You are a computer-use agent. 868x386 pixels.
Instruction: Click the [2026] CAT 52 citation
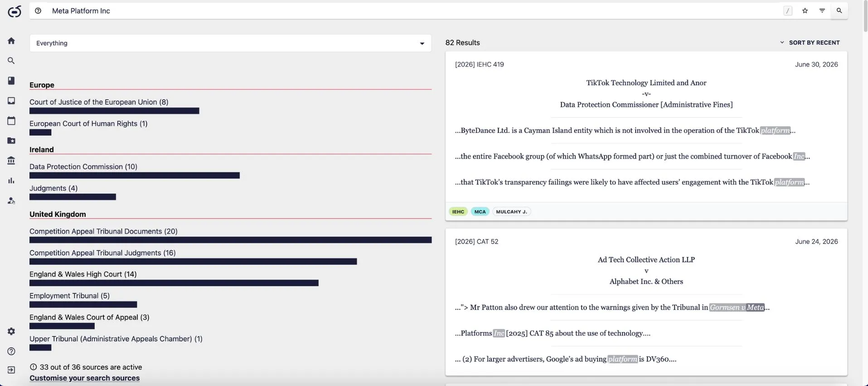pyautogui.click(x=477, y=242)
